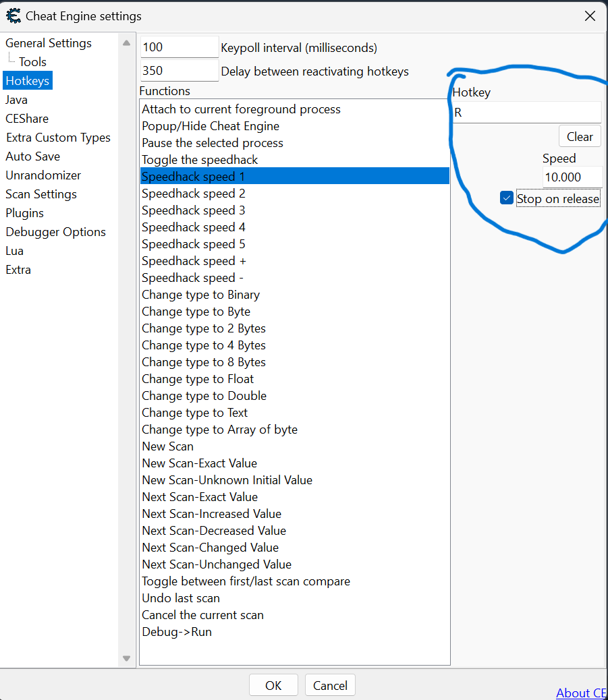Confirm settings with the OK button
The image size is (608, 700).
pos(273,685)
